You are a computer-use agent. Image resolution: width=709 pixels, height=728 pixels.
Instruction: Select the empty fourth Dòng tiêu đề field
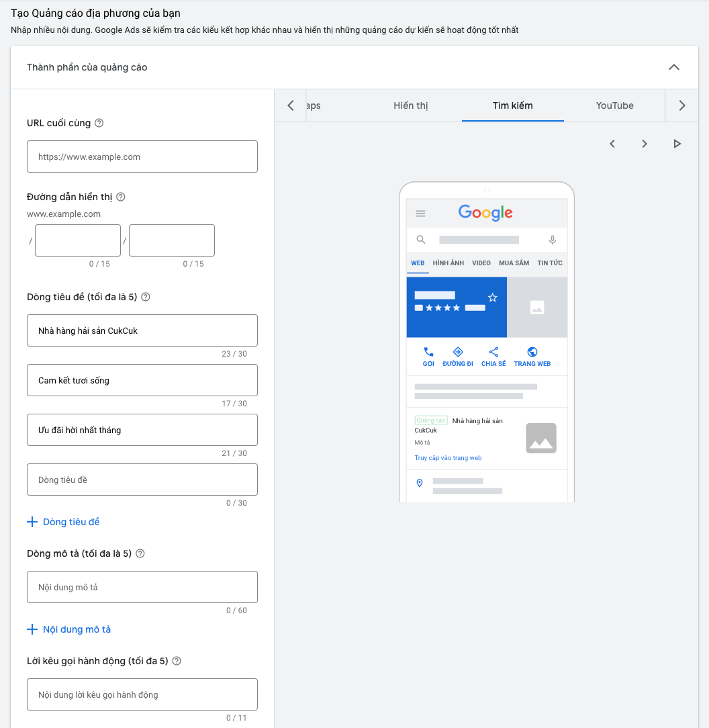pyautogui.click(x=142, y=480)
